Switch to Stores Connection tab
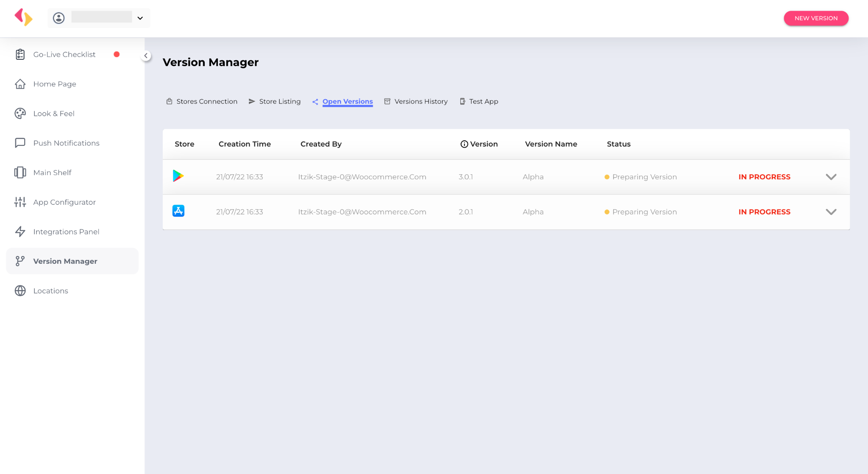 (x=206, y=101)
